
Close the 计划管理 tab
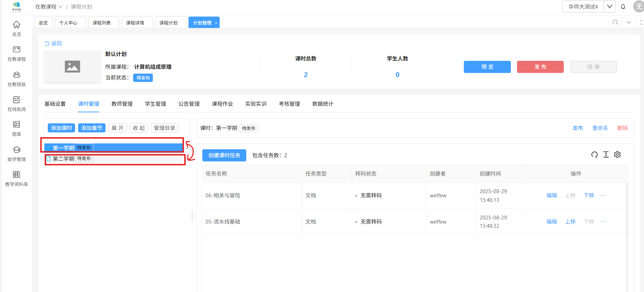click(216, 23)
